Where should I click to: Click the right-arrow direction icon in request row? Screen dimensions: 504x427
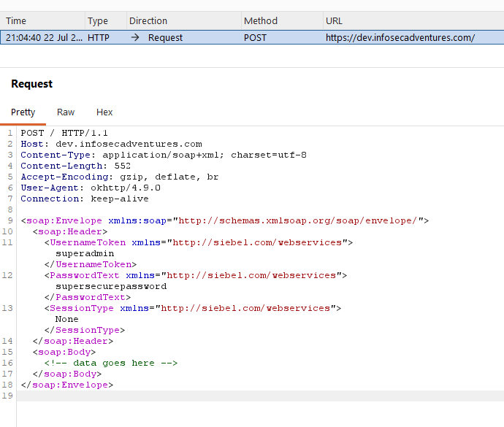pos(135,38)
